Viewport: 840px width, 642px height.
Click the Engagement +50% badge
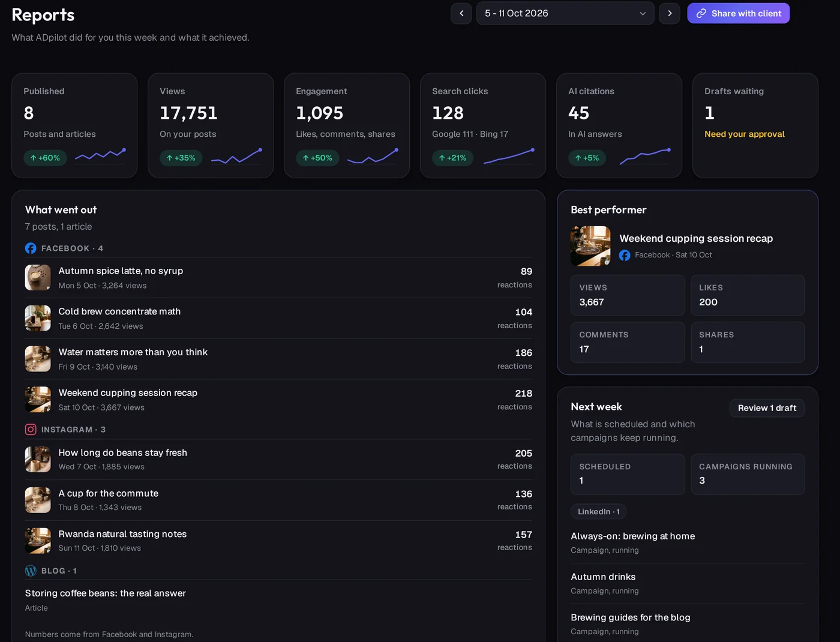pos(317,158)
